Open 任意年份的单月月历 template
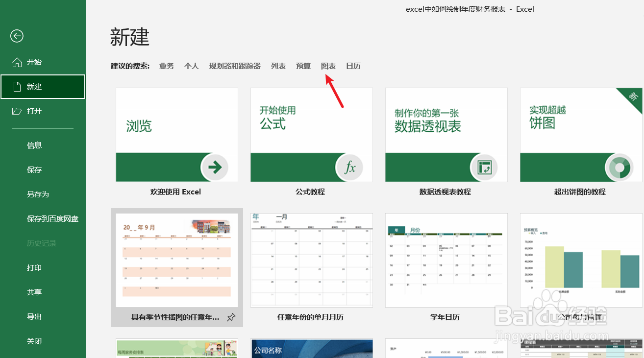The height and width of the screenshot is (358, 644). pos(312,260)
